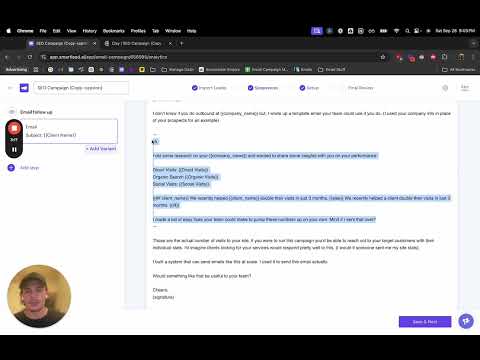Viewport: 480px width, 360px height.
Task: Go to the Import Leads step
Action: point(209,88)
